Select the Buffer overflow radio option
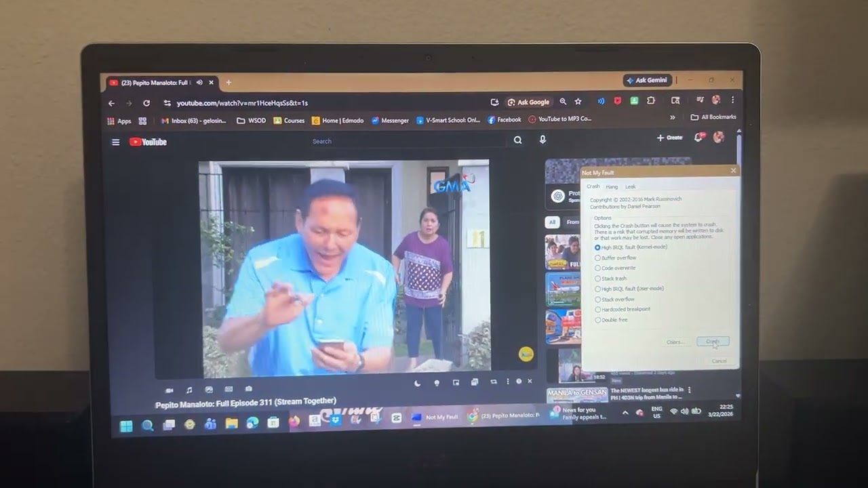 616,258
